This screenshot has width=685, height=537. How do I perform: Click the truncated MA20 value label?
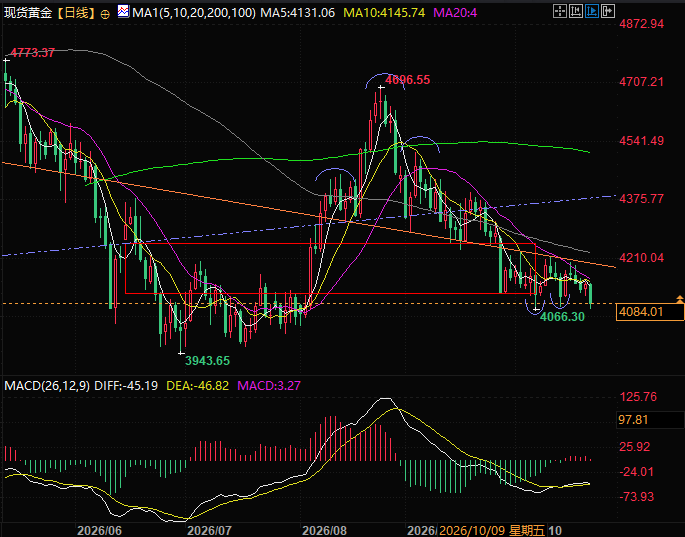click(455, 13)
